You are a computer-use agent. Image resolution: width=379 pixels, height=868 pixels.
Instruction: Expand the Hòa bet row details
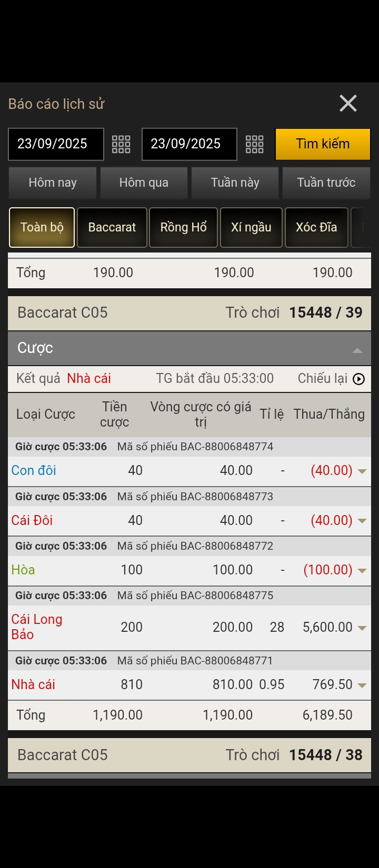click(x=362, y=571)
